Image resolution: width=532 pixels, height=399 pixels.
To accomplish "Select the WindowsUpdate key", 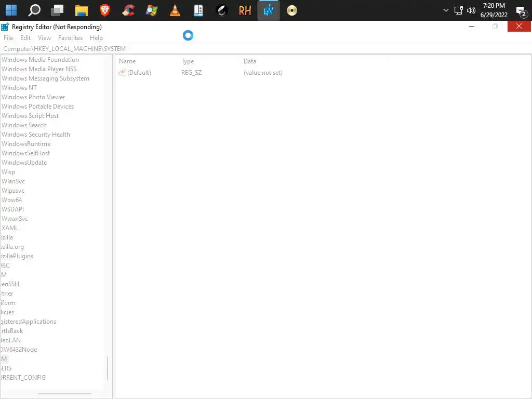I will tap(24, 163).
